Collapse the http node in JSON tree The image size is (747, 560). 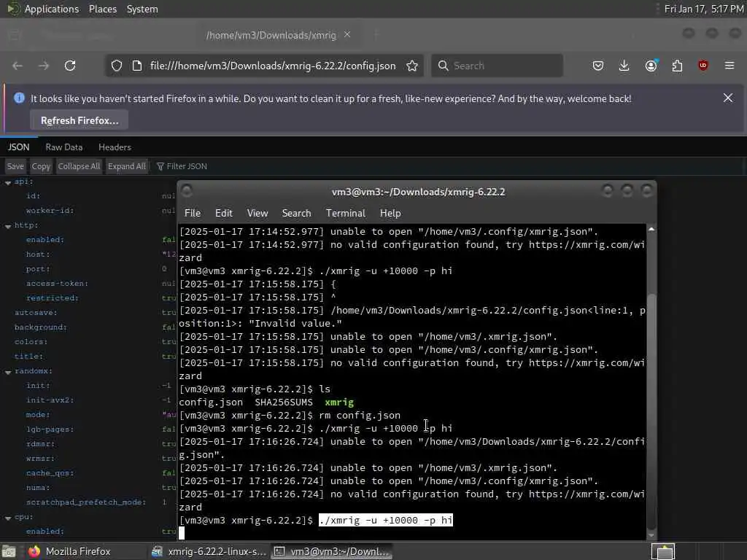[8, 227]
